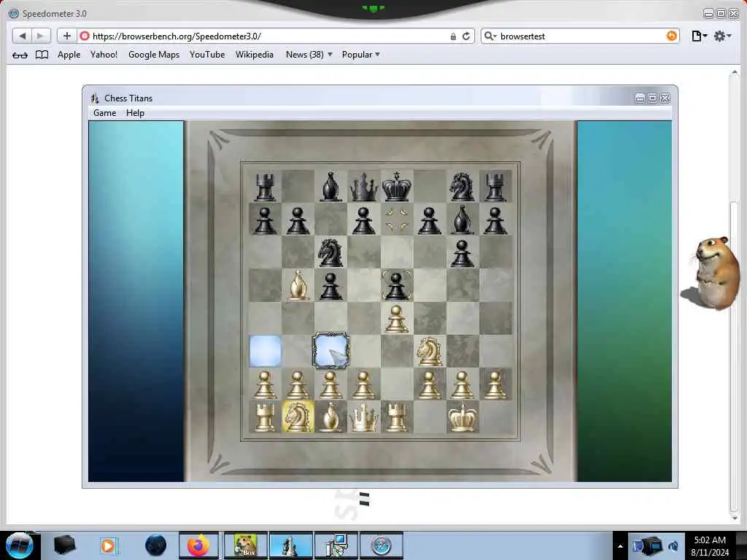Click the black pawn on a7
Viewport: 747px width, 560px height.
(x=265, y=220)
